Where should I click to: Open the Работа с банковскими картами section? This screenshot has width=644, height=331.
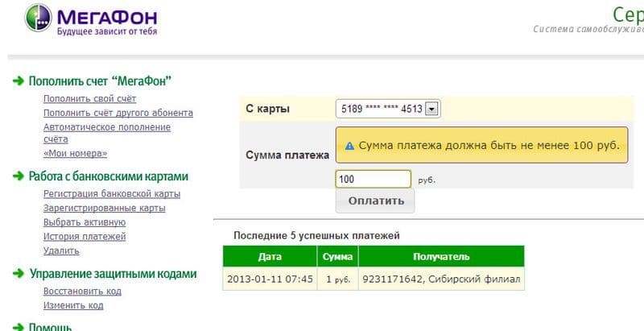tap(109, 176)
